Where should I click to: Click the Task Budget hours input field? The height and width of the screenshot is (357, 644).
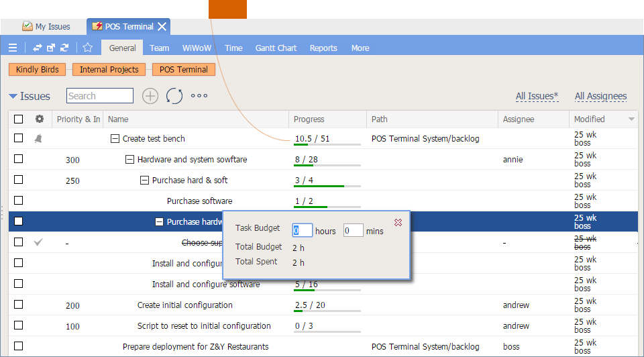[303, 230]
